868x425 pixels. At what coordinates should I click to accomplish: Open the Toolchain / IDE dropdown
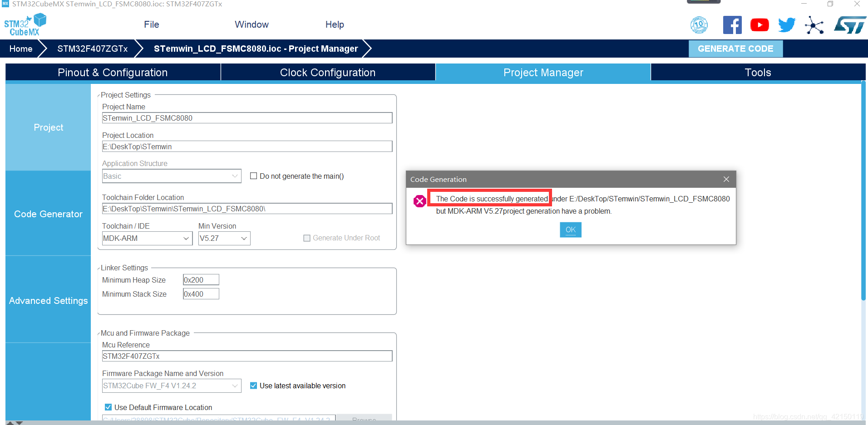pyautogui.click(x=148, y=238)
